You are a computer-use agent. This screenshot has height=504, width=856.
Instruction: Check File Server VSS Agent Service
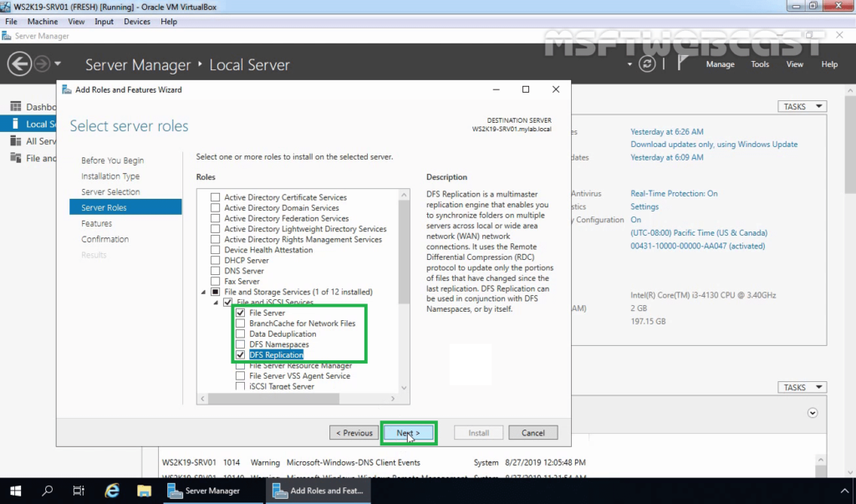click(x=240, y=375)
